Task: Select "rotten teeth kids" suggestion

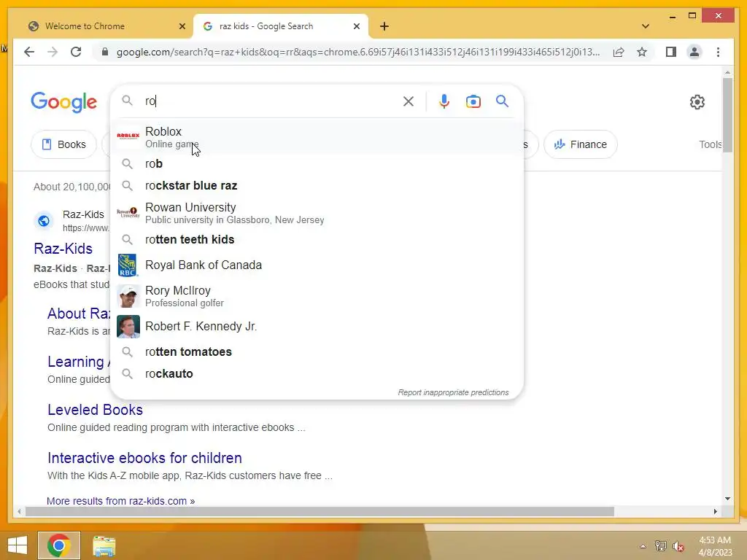Action: (x=317, y=239)
